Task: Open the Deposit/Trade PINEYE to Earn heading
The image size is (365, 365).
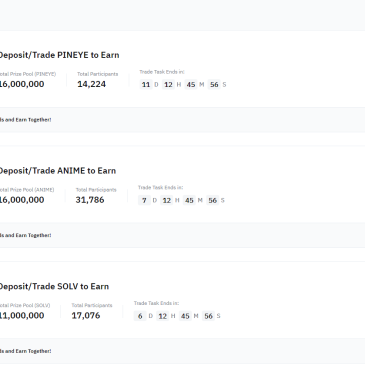Action: (x=59, y=55)
